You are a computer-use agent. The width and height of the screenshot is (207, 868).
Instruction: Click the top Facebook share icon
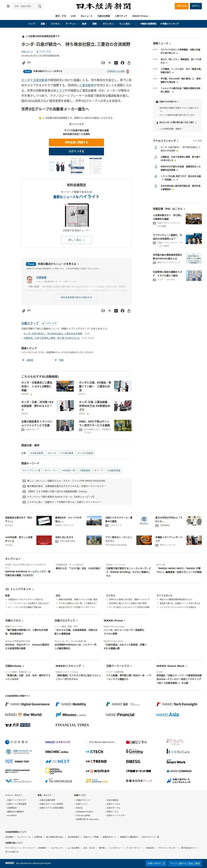(x=122, y=63)
